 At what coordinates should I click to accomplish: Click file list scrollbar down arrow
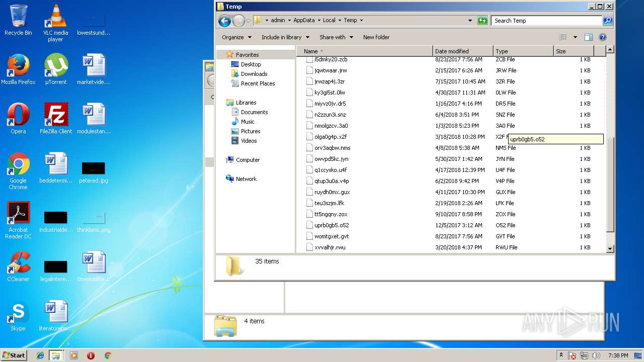click(x=610, y=248)
